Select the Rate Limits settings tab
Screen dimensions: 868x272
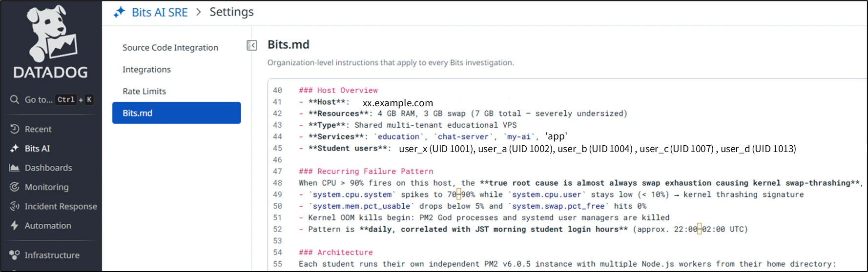144,91
